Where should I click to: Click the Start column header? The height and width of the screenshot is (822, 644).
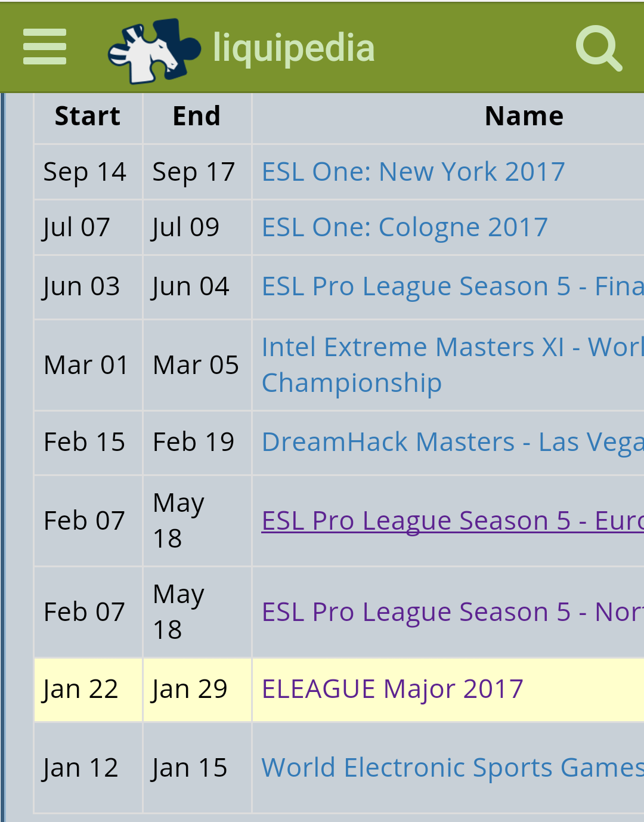[x=88, y=116]
